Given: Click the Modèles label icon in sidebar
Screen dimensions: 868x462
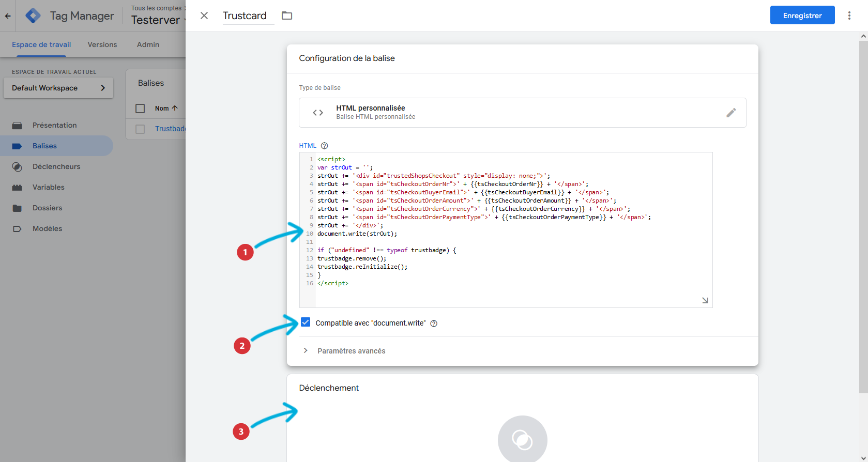Looking at the screenshot, I should tap(17, 229).
